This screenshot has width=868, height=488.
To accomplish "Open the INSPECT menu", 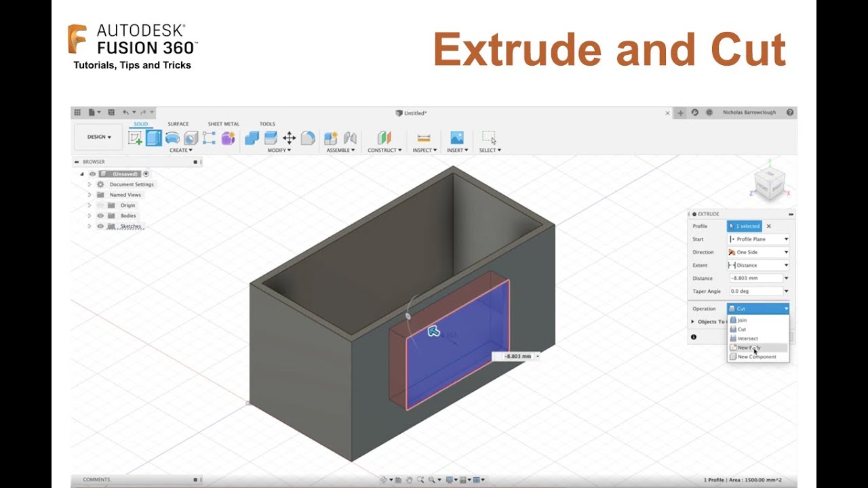I will [x=425, y=150].
